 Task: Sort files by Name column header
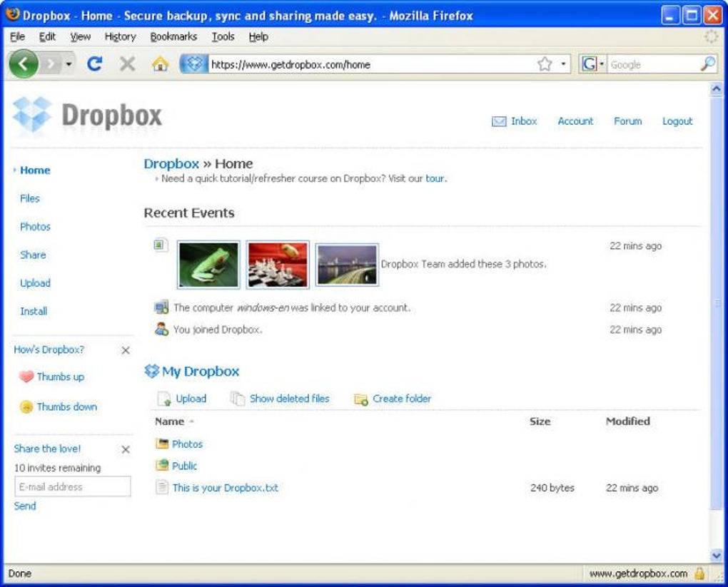(x=169, y=422)
